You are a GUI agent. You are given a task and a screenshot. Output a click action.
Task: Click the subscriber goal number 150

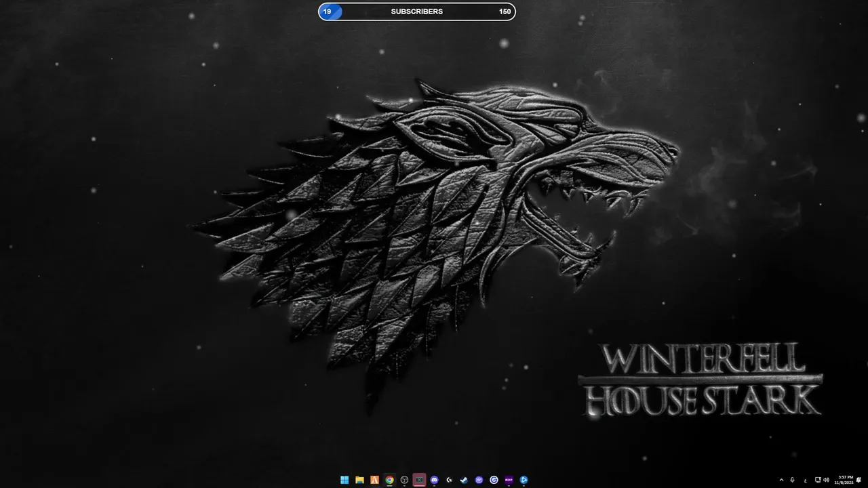coord(505,12)
